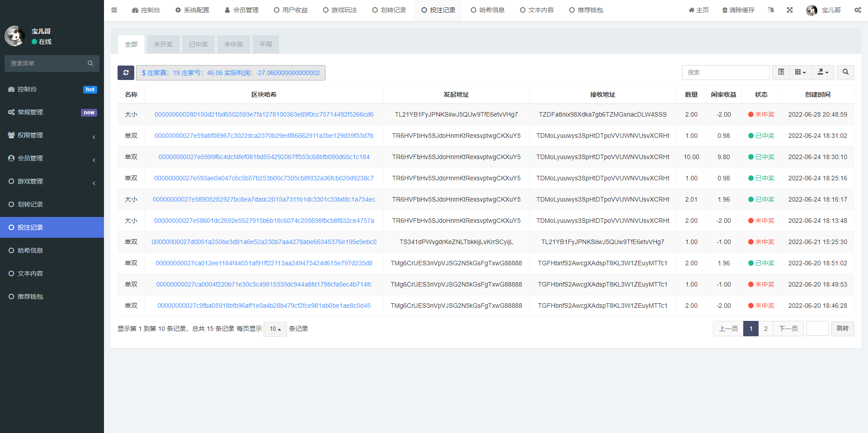
Task: Switch to the 未开奖 tab
Action: tap(163, 44)
